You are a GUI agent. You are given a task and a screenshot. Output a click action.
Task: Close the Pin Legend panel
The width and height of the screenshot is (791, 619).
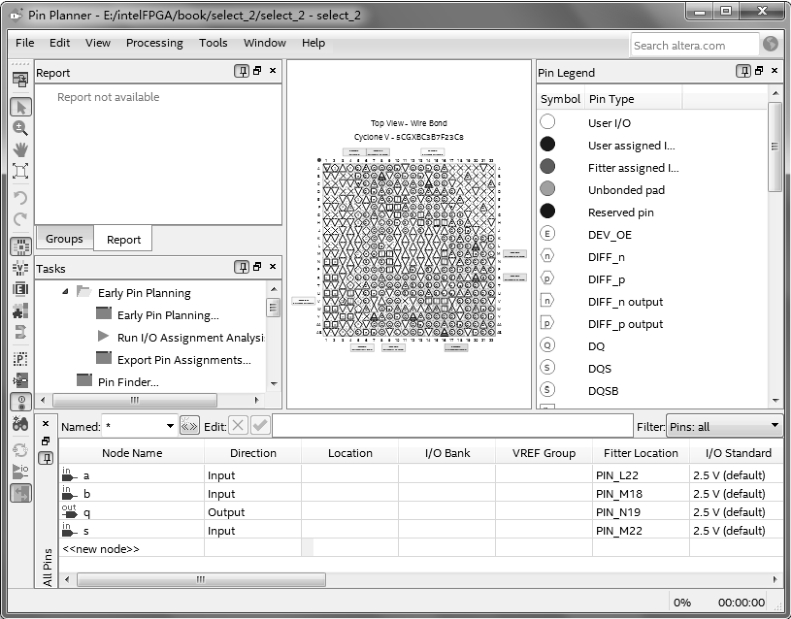(774, 71)
